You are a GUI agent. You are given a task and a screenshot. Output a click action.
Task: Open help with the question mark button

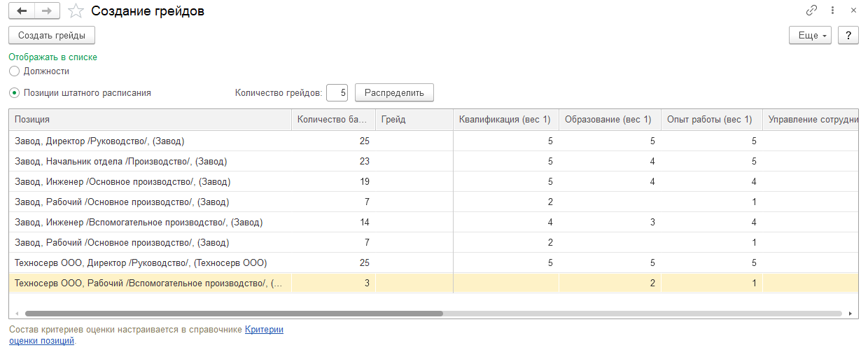click(x=848, y=35)
